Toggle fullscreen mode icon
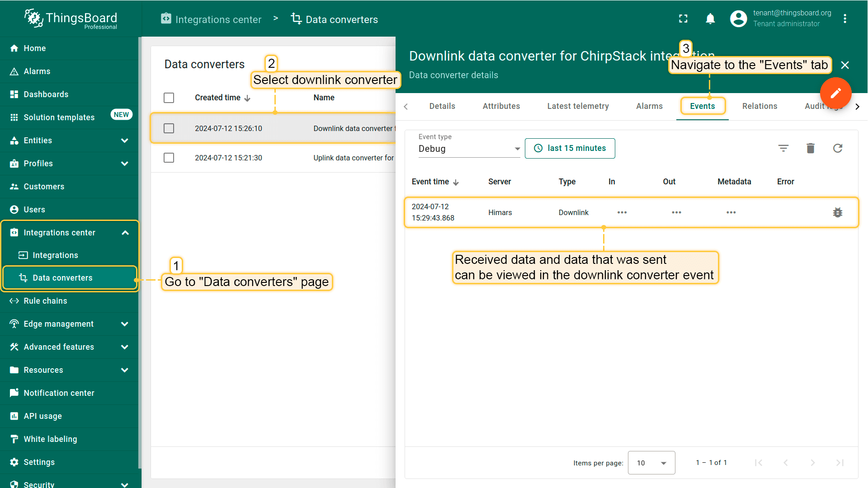 click(x=683, y=19)
